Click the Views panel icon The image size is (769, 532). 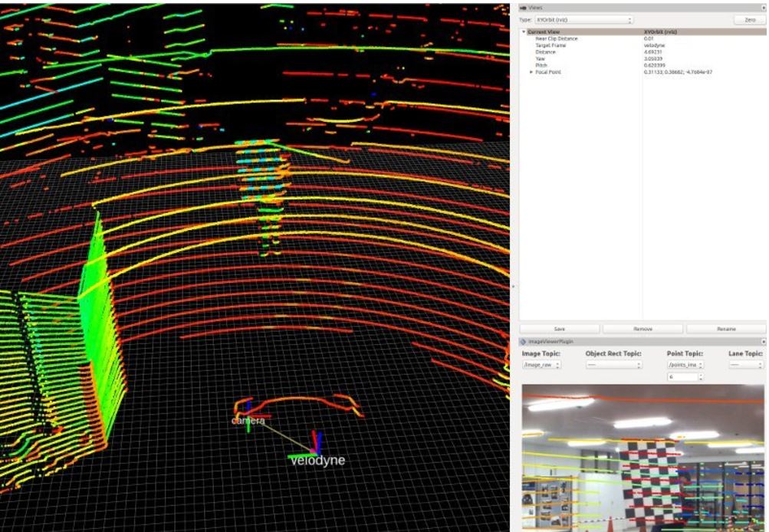pos(523,8)
